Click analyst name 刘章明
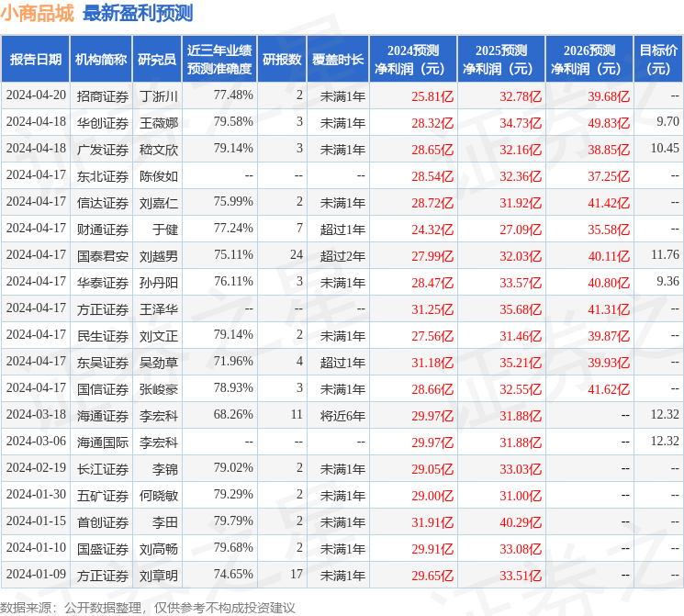This screenshot has height=616, width=684. click(159, 576)
